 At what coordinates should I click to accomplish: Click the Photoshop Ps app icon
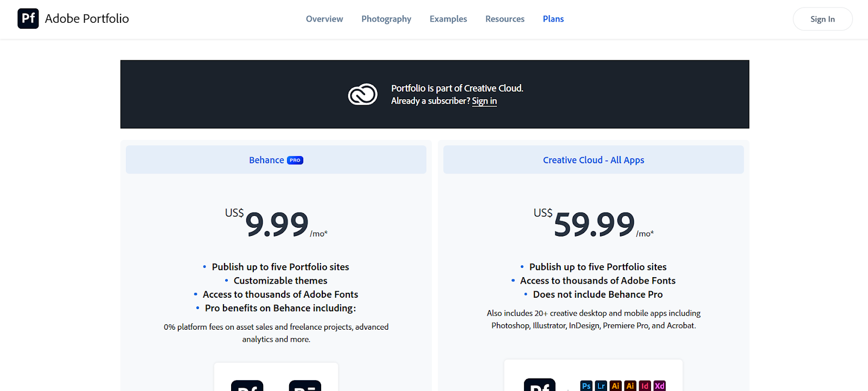coord(586,386)
